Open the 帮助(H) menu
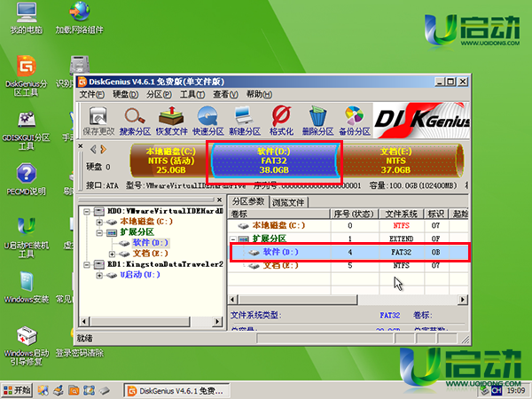The height and width of the screenshot is (399, 532). coord(259,94)
